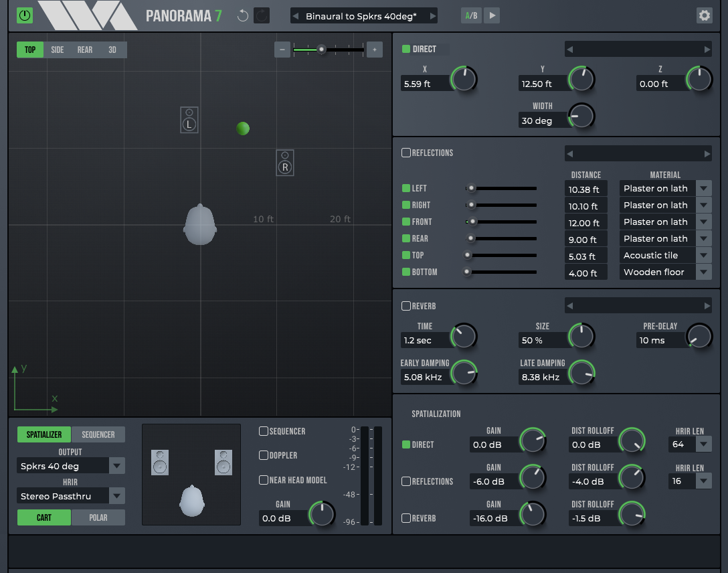The height and width of the screenshot is (573, 728).
Task: Select Cart coordinate mode
Action: (44, 517)
